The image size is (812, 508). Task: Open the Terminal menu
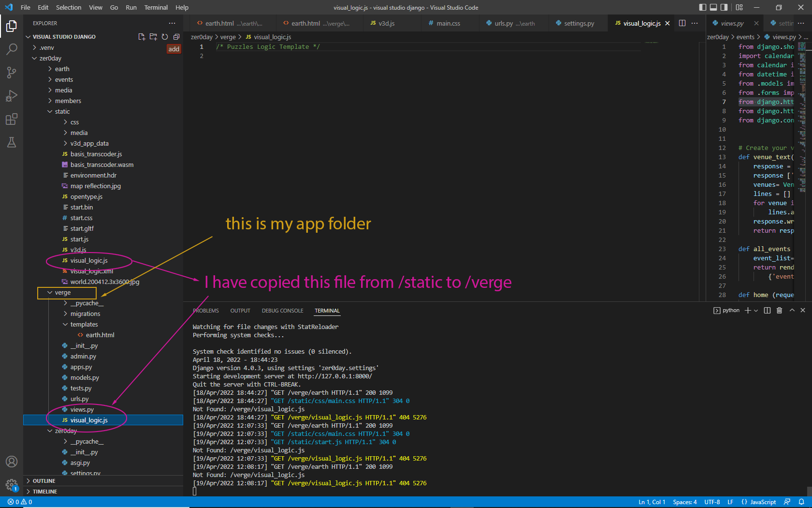pos(156,7)
